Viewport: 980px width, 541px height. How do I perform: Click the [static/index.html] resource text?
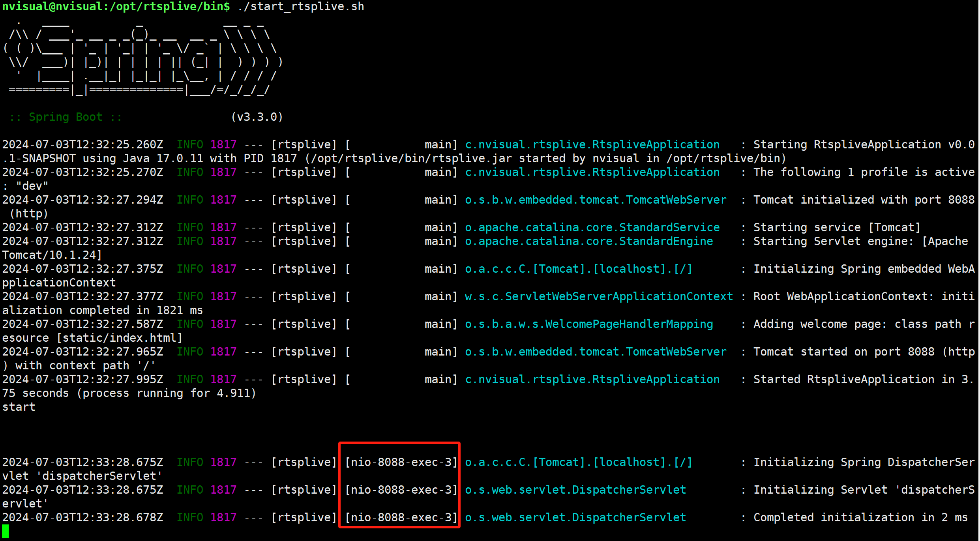(x=119, y=338)
